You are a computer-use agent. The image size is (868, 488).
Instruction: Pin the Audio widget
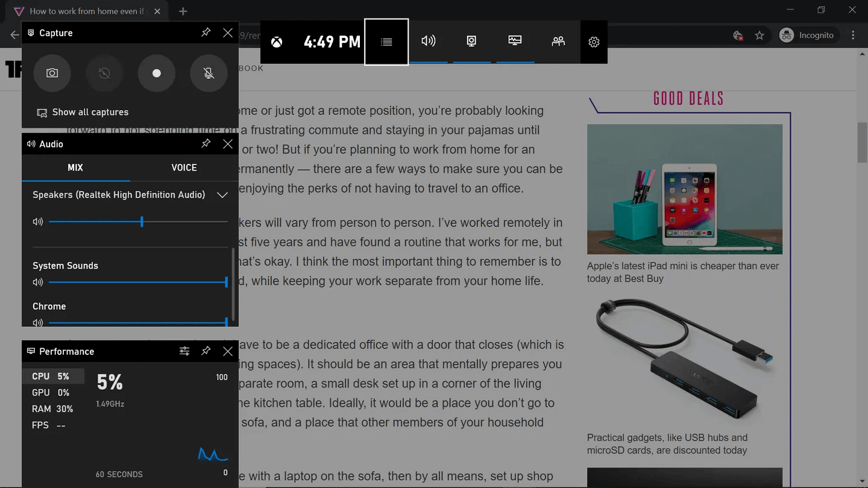click(206, 143)
